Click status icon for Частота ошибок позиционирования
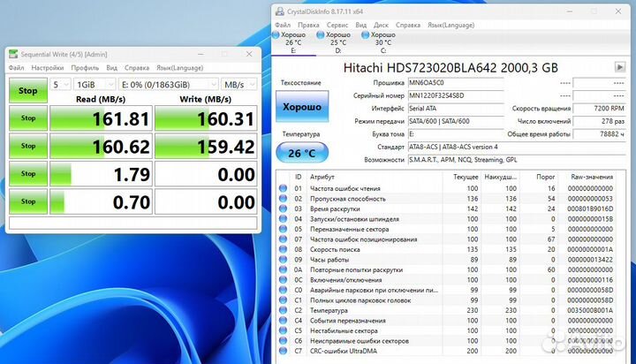The image size is (636, 364). coord(284,239)
